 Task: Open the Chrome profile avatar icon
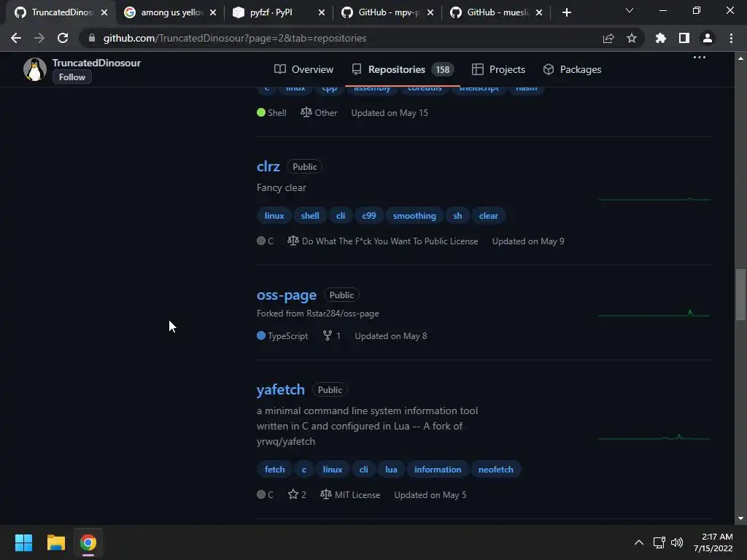point(708,38)
